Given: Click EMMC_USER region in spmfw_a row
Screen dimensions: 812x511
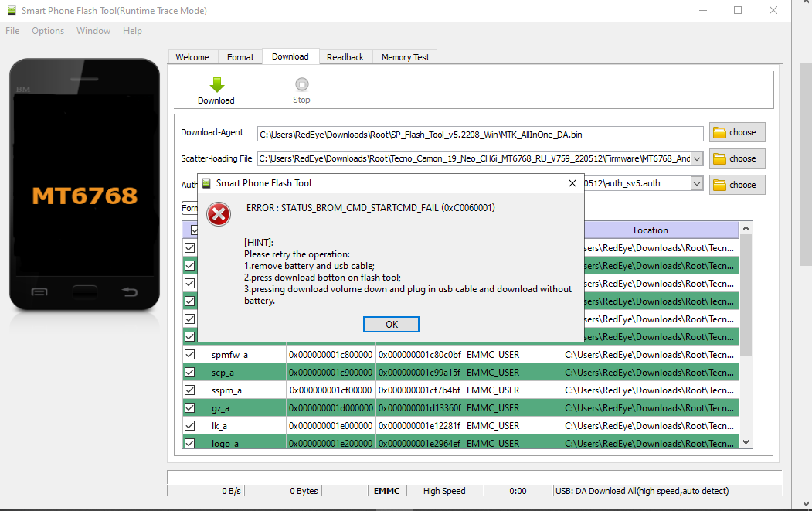Looking at the screenshot, I should 493,355.
